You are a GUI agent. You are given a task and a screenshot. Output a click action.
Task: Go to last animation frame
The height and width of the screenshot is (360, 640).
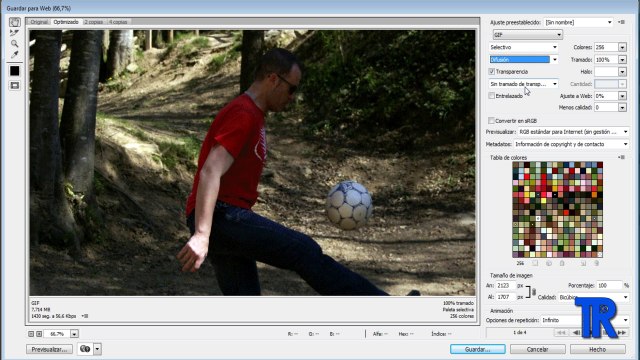tap(622, 333)
